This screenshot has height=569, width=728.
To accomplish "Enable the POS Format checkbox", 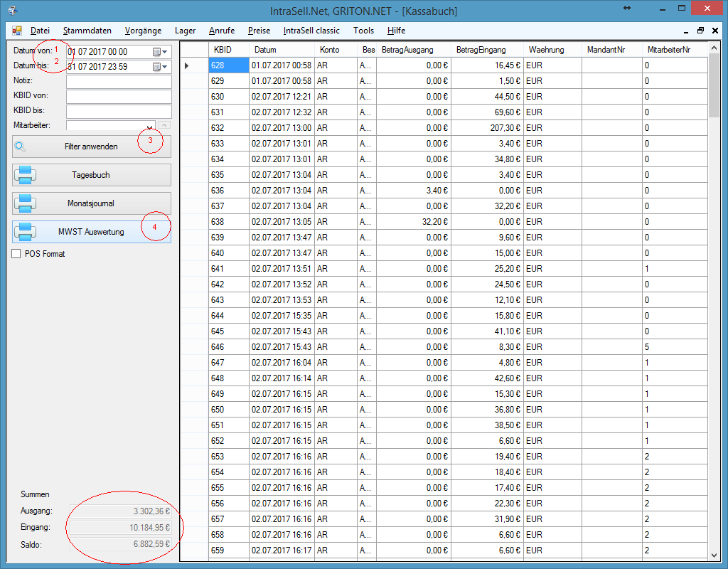I will pos(16,254).
